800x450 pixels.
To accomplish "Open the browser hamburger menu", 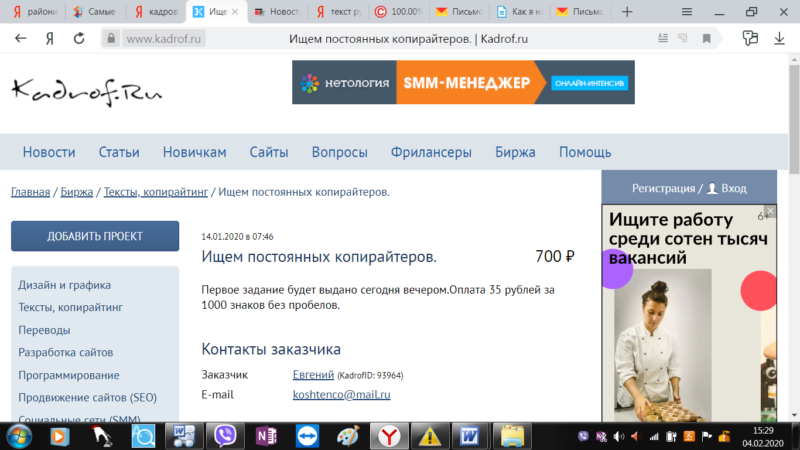I will (687, 12).
